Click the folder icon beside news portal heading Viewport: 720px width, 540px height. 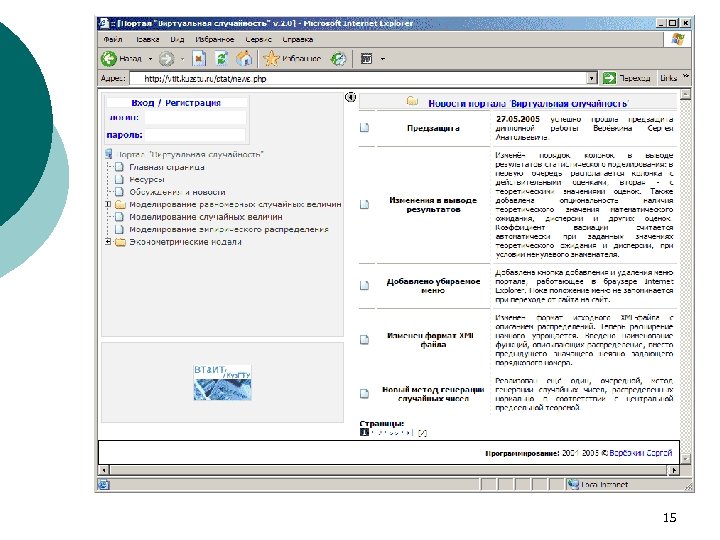(412, 101)
